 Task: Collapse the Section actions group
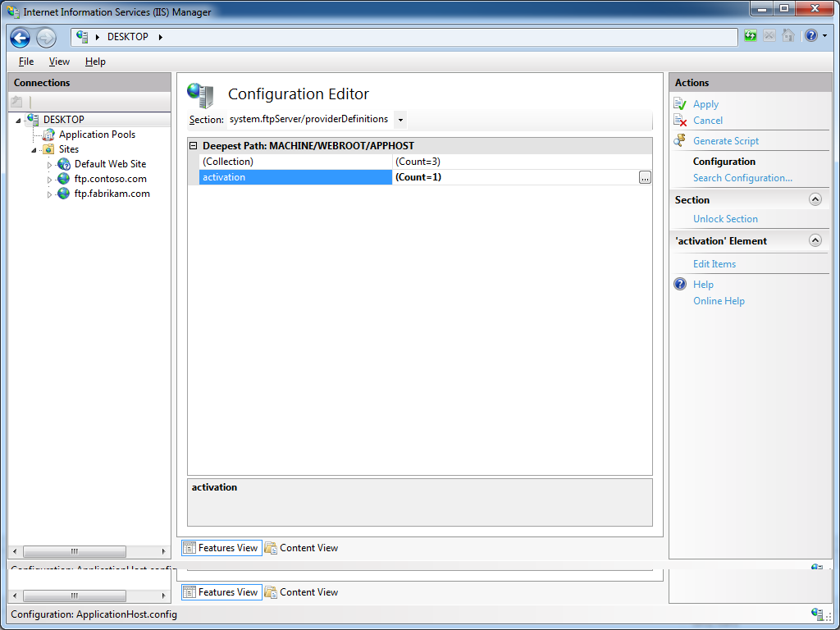tap(815, 199)
